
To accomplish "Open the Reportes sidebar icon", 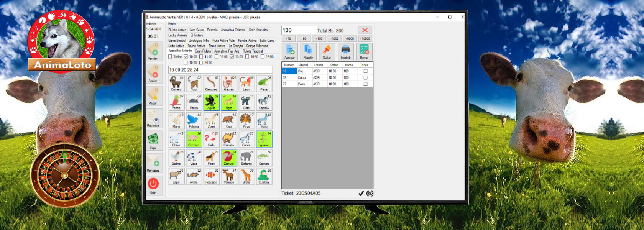I will [154, 118].
